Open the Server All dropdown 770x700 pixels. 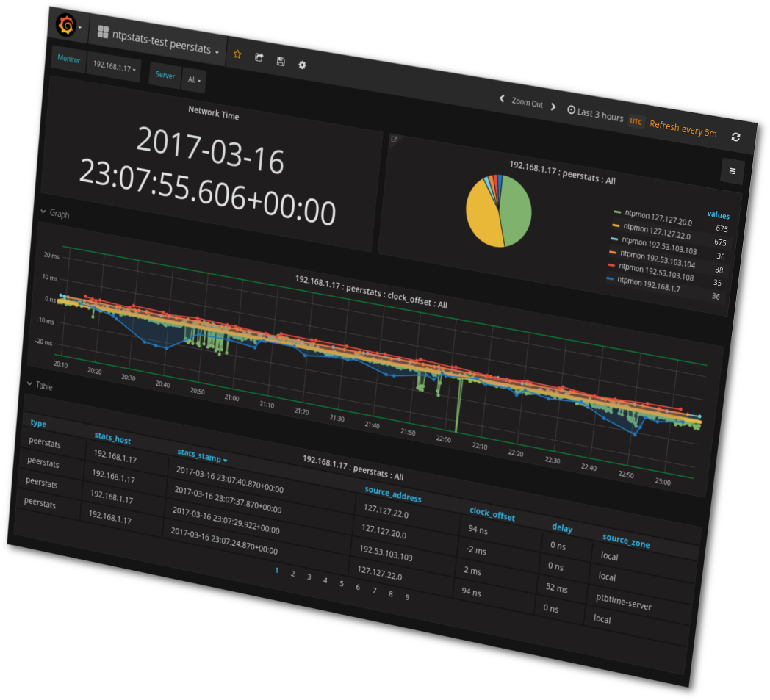tap(193, 79)
